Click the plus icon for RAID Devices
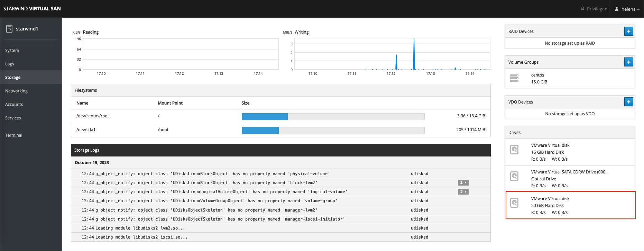The image size is (644, 251). (x=628, y=31)
